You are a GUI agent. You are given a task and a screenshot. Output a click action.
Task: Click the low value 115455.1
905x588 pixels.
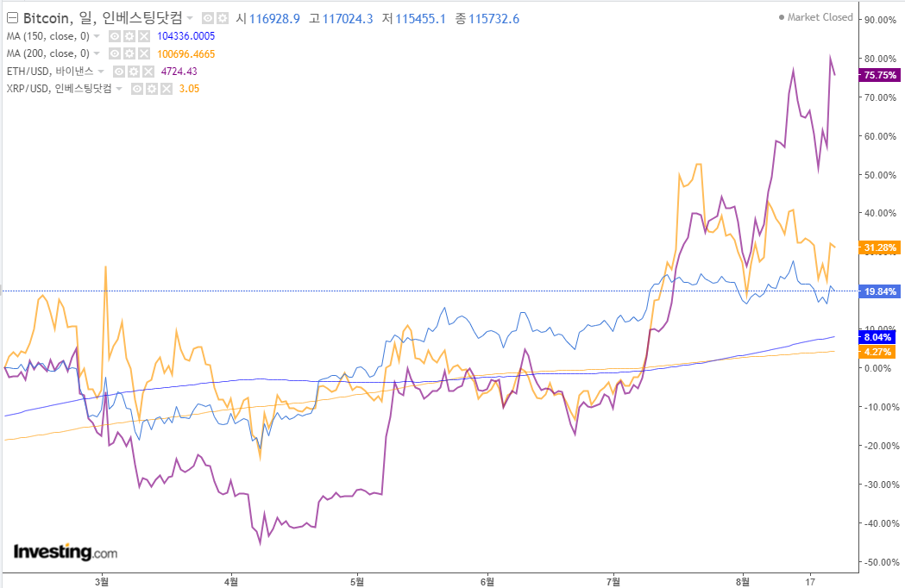click(420, 19)
